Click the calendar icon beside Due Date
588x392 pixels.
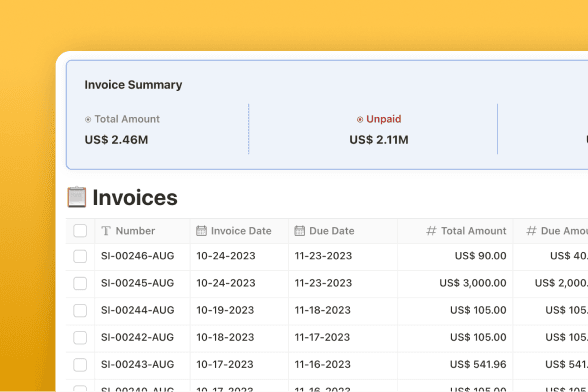(x=299, y=231)
